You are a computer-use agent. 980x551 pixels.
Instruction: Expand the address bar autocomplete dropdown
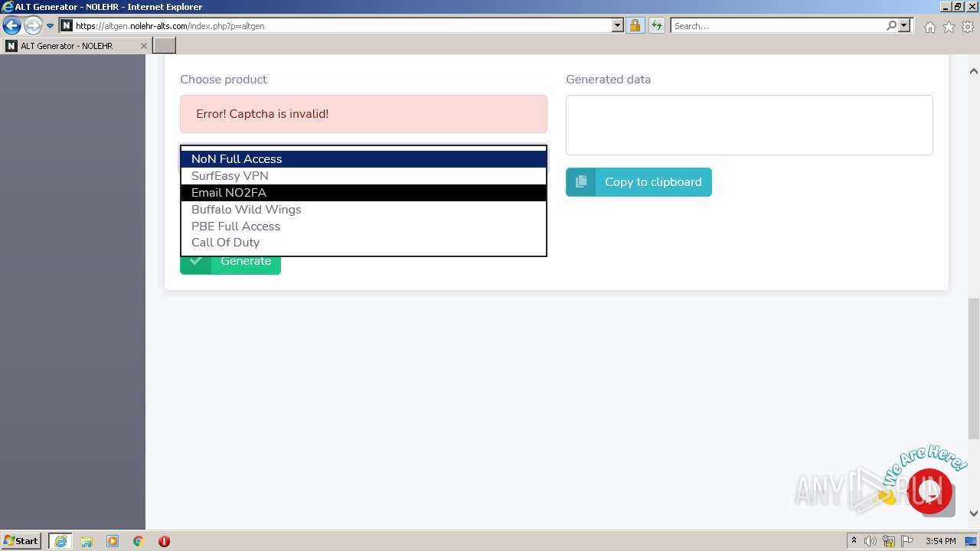[618, 26]
